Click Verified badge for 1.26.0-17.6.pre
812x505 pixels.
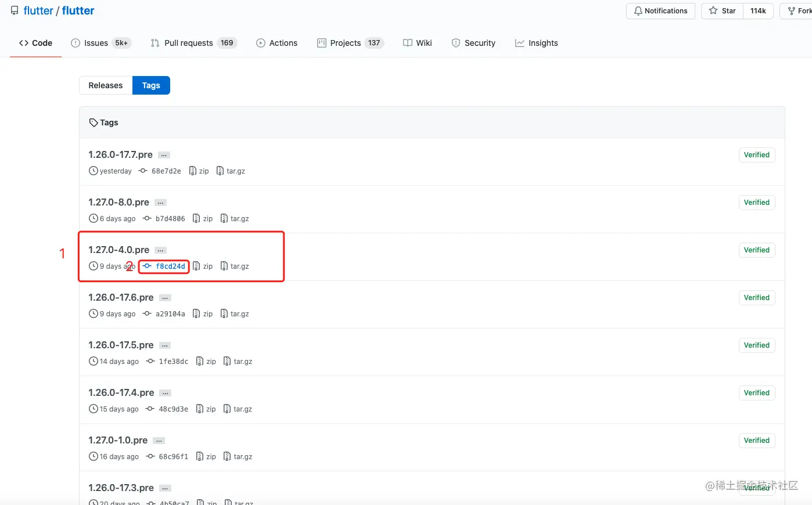pos(757,298)
